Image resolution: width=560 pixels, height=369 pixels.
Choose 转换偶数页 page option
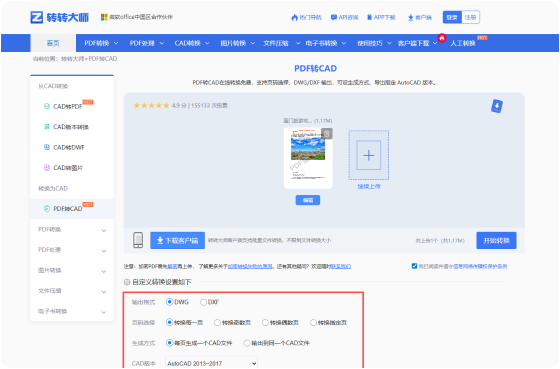pos(265,323)
